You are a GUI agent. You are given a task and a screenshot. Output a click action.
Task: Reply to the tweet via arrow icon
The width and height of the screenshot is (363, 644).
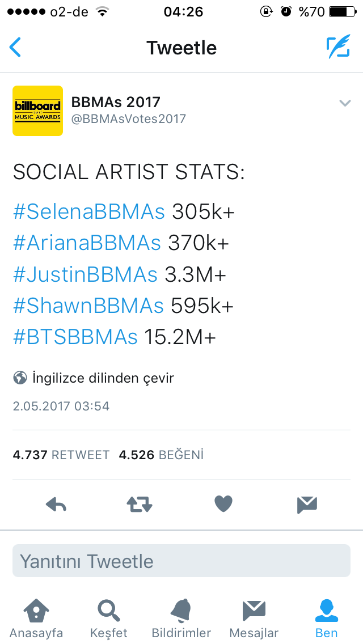point(56,504)
